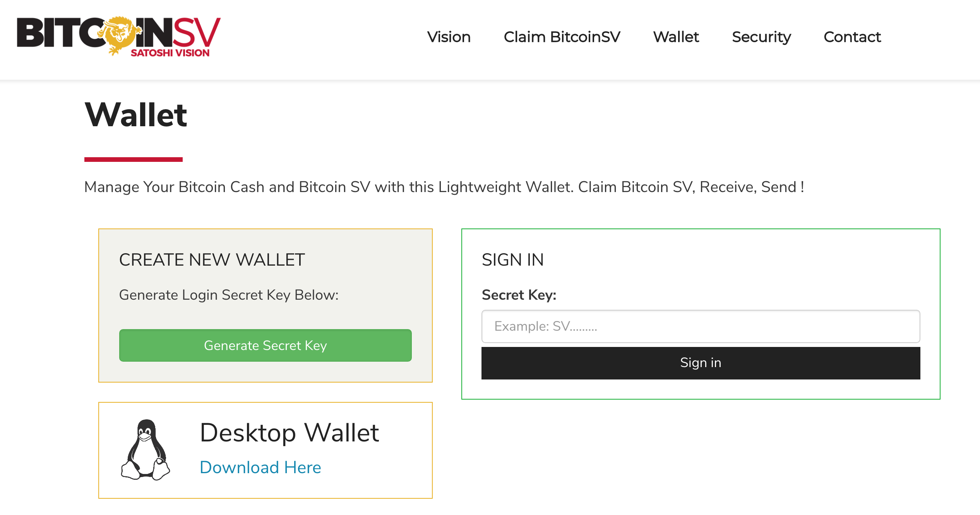Click the SIGN IN panel heading
This screenshot has height=515, width=980.
[513, 259]
